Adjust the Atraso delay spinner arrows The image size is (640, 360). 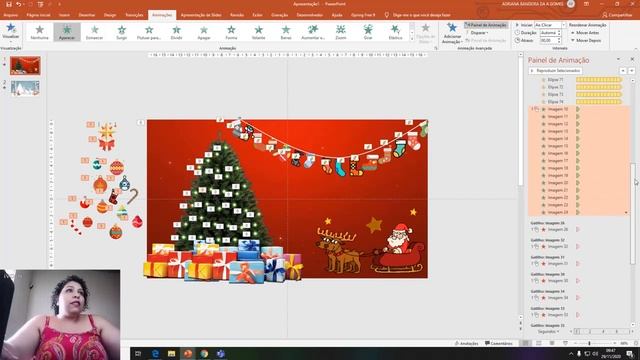tap(559, 40)
